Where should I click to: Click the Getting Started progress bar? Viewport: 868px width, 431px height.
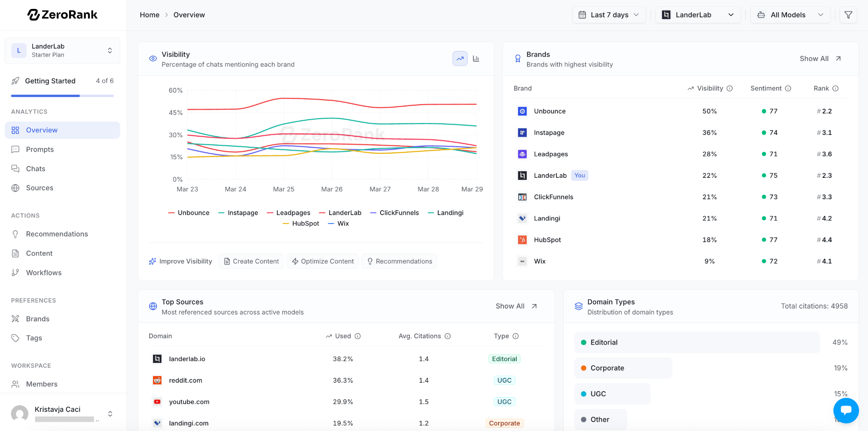(x=62, y=96)
